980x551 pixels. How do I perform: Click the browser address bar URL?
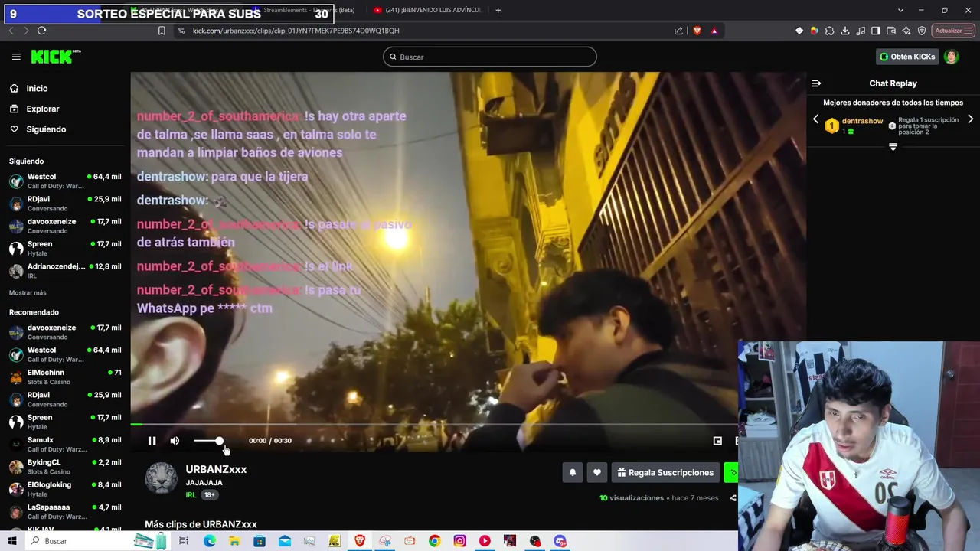[296, 31]
